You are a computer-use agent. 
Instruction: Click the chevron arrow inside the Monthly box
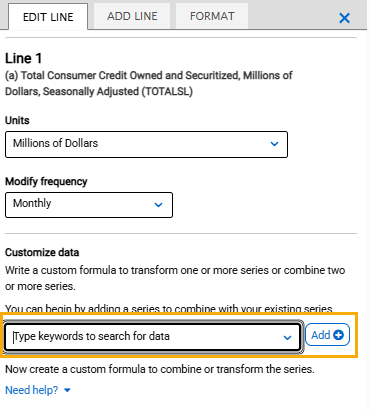click(x=158, y=205)
